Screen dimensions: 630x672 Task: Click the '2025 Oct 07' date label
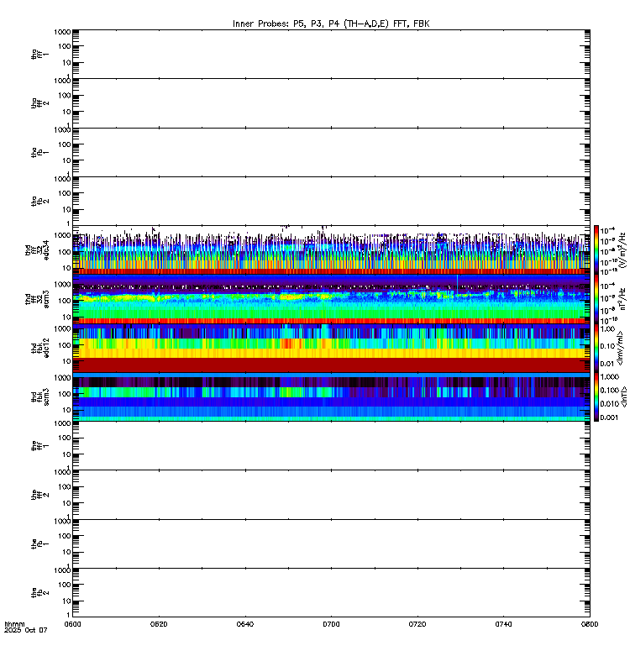point(26,630)
